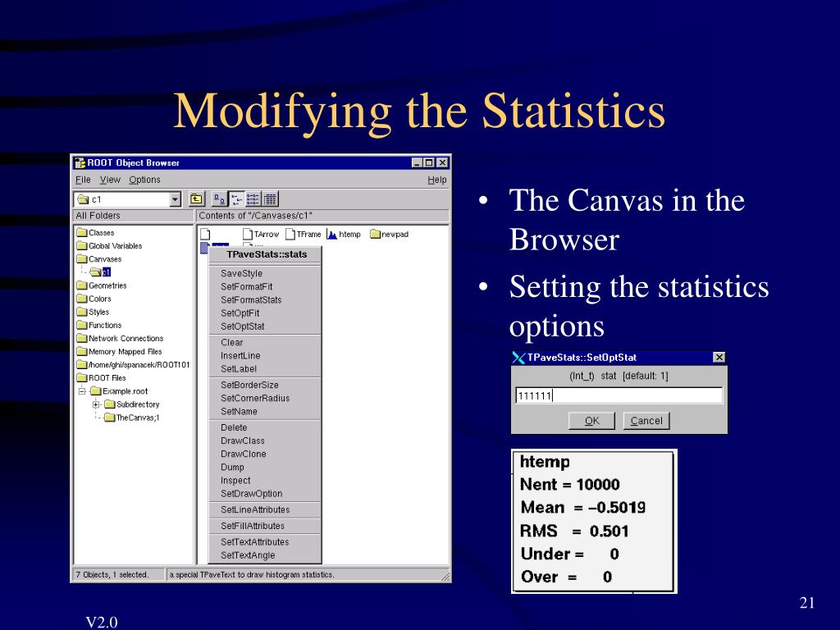This screenshot has width=840, height=630.
Task: Choose SetTextAngle from the context menu
Action: tap(265, 555)
